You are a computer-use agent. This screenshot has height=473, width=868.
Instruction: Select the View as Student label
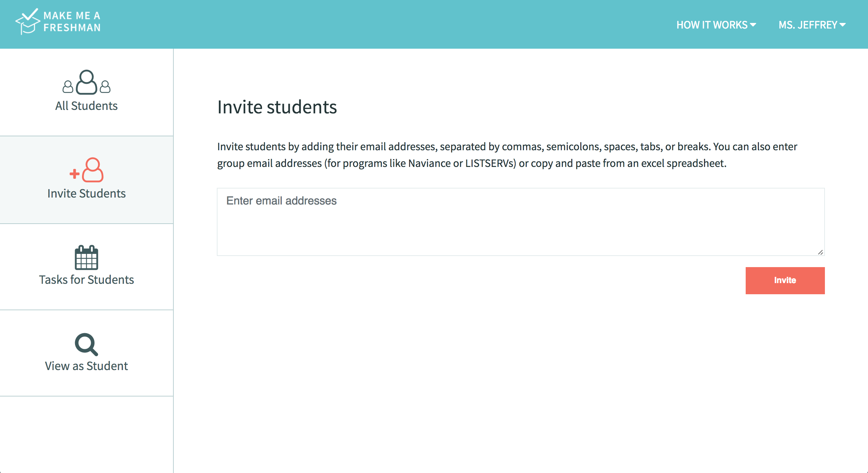coord(87,366)
